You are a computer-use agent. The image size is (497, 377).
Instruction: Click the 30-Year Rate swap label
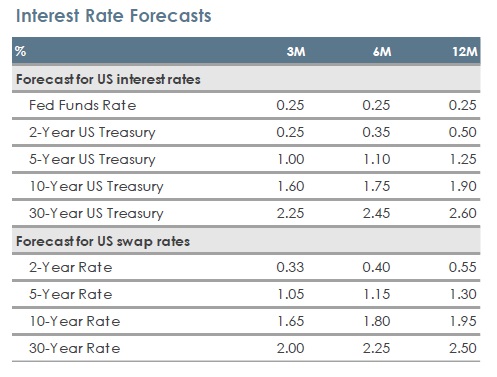tap(75, 348)
